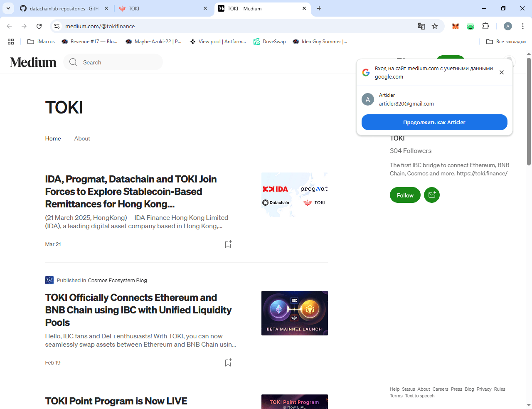Save the Feb 19 article bookmark icon
Screen dimensions: 532x409
click(228, 362)
